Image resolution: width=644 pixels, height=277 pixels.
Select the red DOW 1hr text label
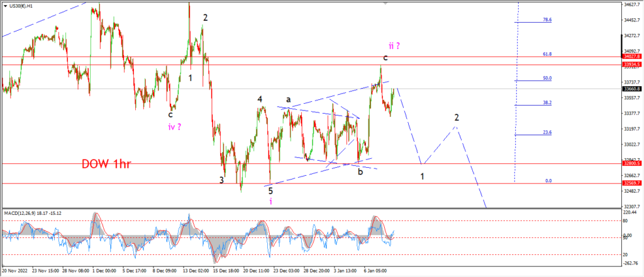click(x=106, y=164)
